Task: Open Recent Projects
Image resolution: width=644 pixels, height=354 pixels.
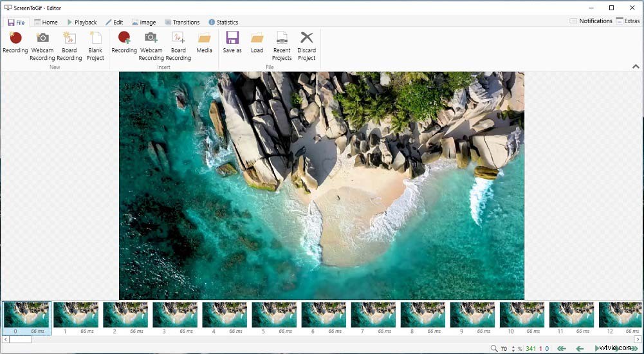Action: tap(282, 46)
